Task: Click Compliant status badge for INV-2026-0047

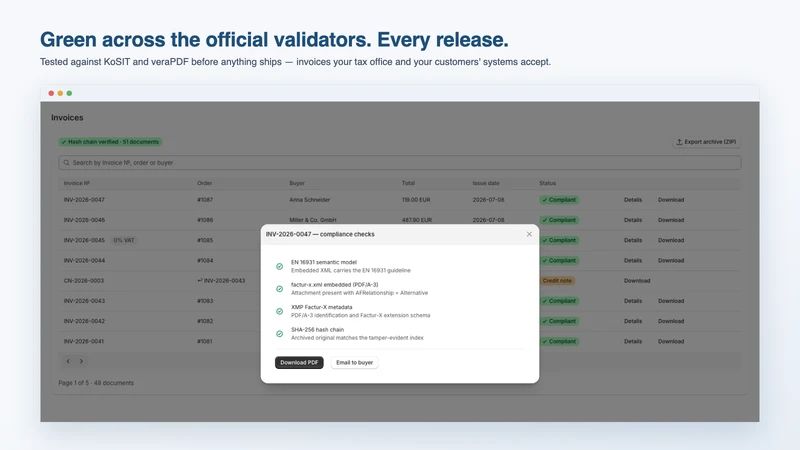Action: pos(559,200)
